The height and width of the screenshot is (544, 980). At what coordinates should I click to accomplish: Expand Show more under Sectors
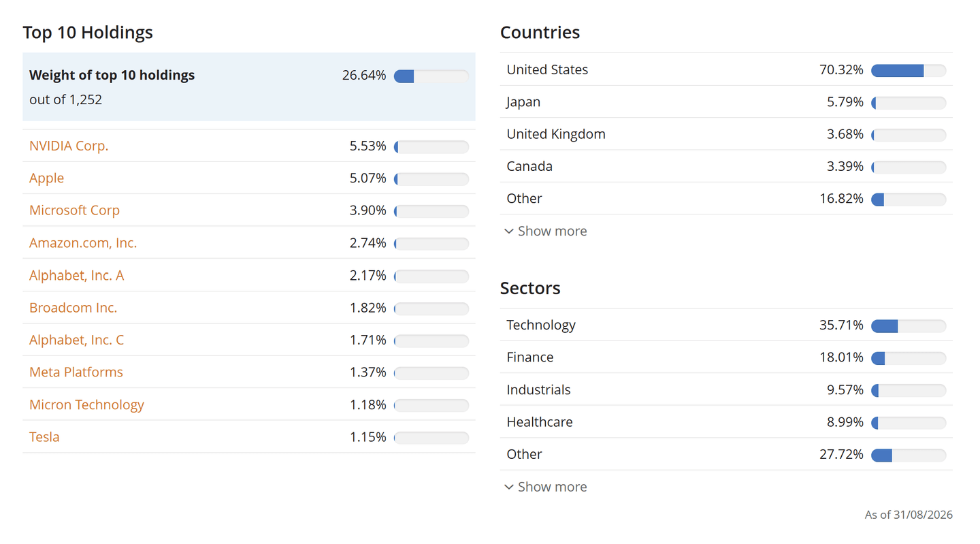pyautogui.click(x=545, y=487)
